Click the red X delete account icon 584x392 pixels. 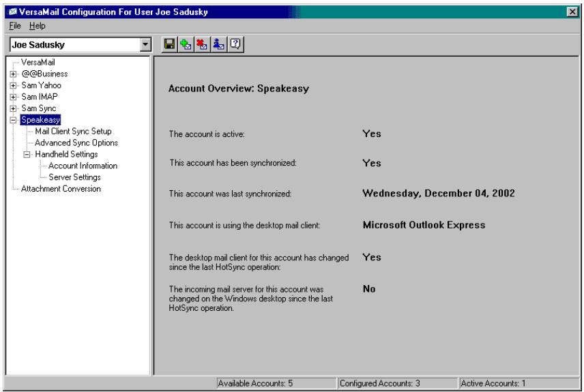[x=202, y=45]
